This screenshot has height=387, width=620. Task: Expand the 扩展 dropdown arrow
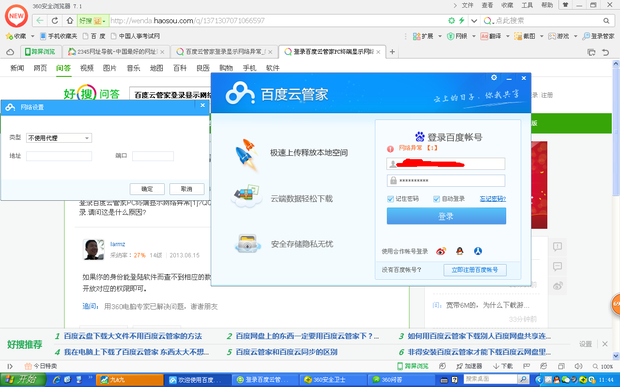[439, 36]
